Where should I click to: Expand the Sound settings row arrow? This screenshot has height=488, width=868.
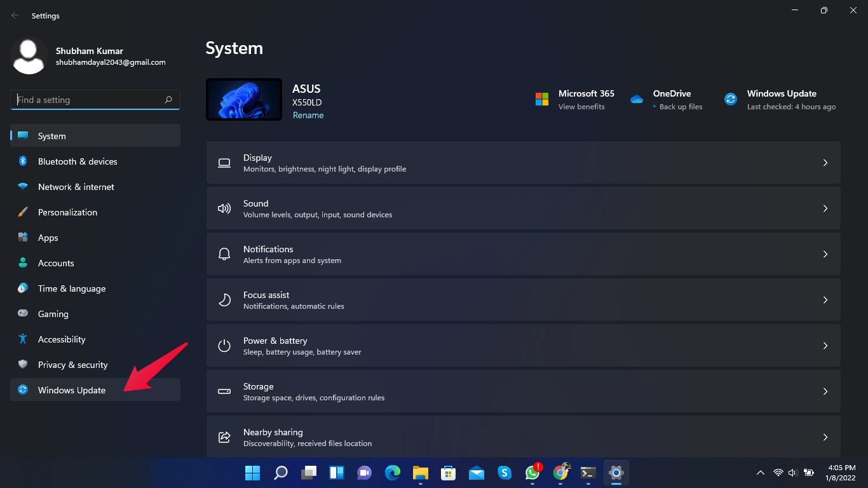click(x=825, y=208)
